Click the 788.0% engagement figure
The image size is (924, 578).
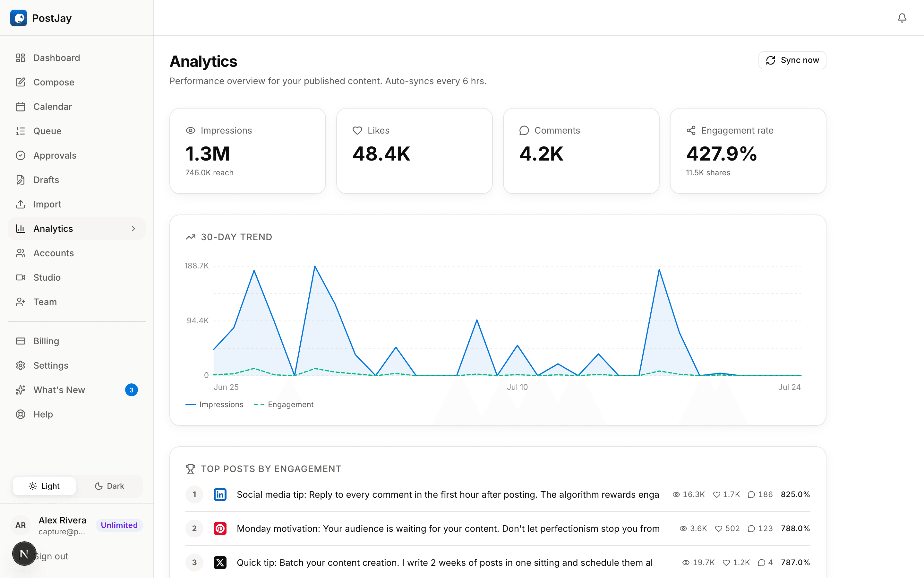(795, 528)
